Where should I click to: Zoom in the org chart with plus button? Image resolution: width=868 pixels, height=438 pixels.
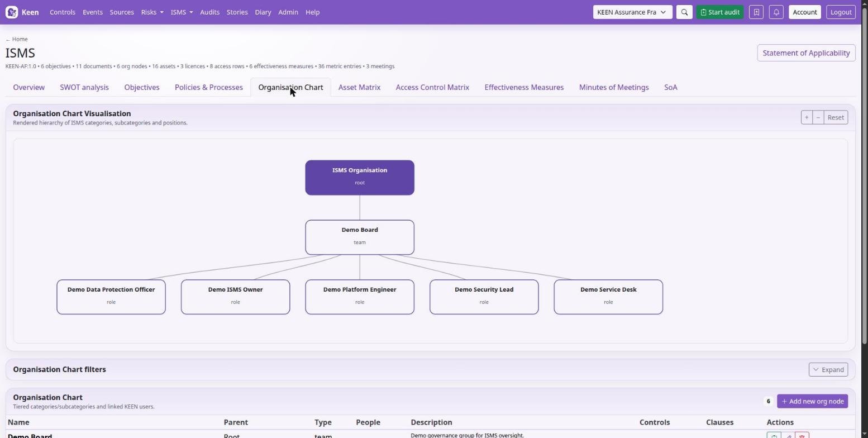click(x=807, y=117)
